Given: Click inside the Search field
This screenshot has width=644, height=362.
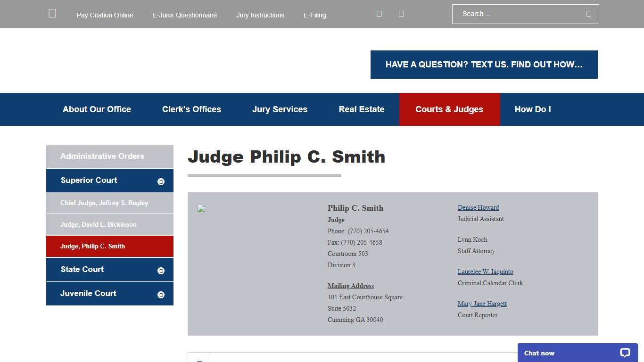Looking at the screenshot, I should click(519, 14).
